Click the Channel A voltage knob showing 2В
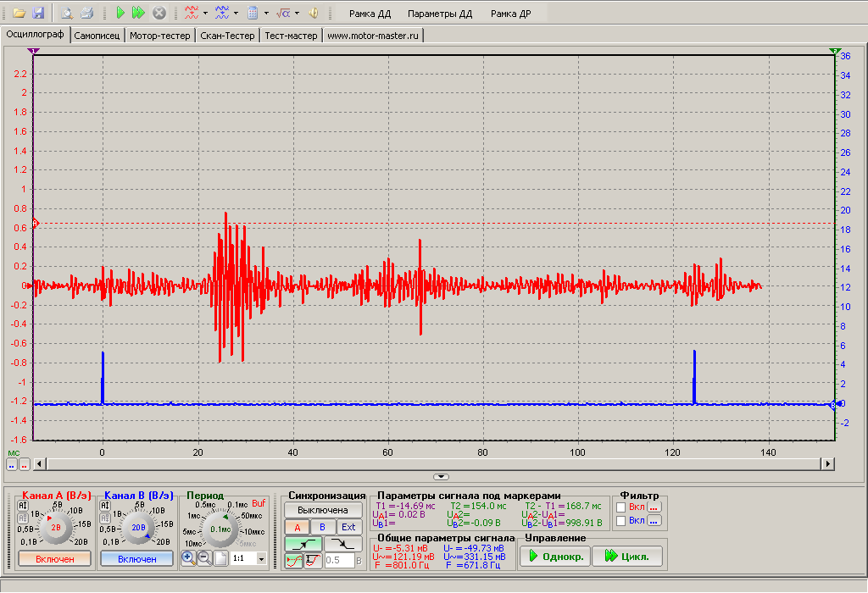The image size is (868, 593). 56,527
